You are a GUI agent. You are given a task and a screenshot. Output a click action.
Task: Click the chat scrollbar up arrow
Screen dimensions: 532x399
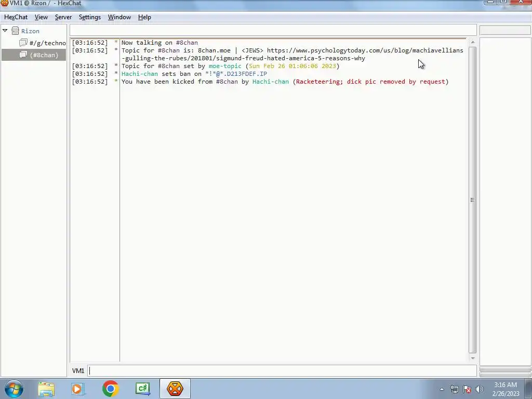click(473, 42)
